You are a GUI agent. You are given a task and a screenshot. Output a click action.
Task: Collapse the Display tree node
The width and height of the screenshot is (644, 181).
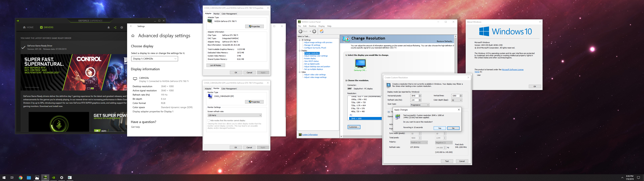pyautogui.click(x=300, y=51)
